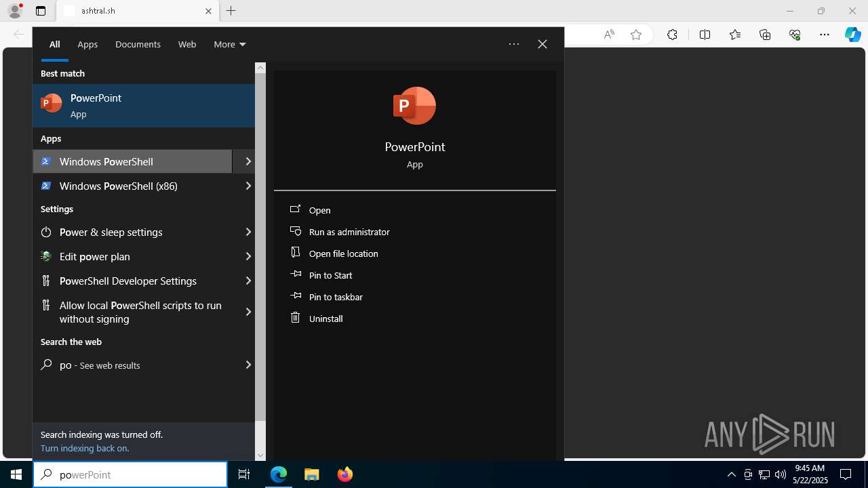Click PowerShell Developer Settings icon

[46, 281]
